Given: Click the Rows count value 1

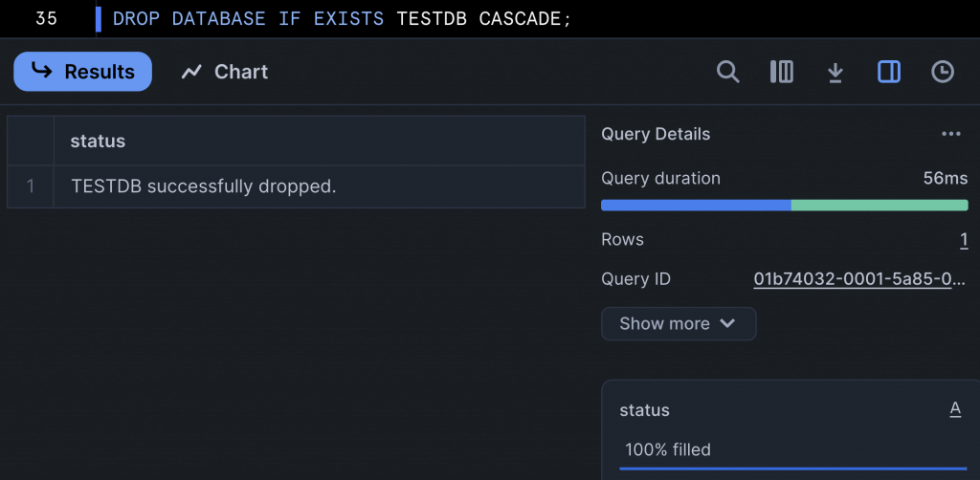Looking at the screenshot, I should (x=964, y=239).
